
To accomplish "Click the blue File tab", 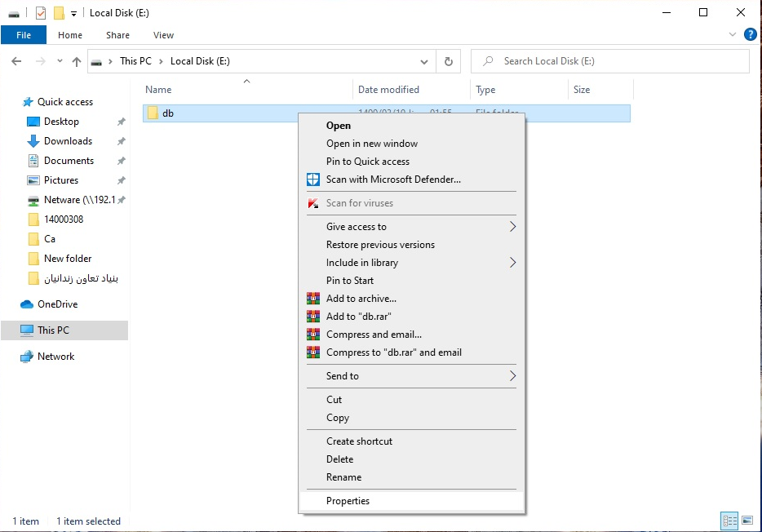I will 24,35.
